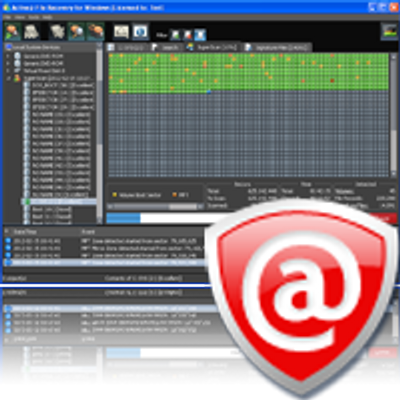This screenshot has height=400, width=400.
Task: Collapse the SuperScan results tree node
Action: click(x=8, y=78)
